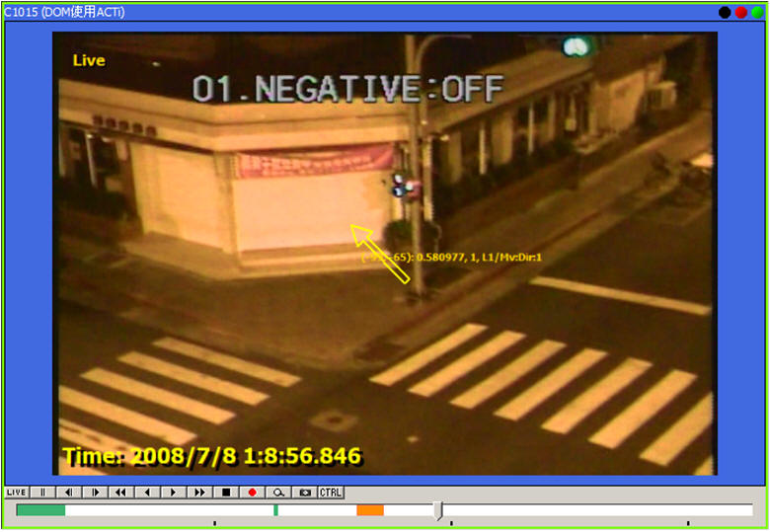
Task: Step forward one frame
Action: point(95,492)
